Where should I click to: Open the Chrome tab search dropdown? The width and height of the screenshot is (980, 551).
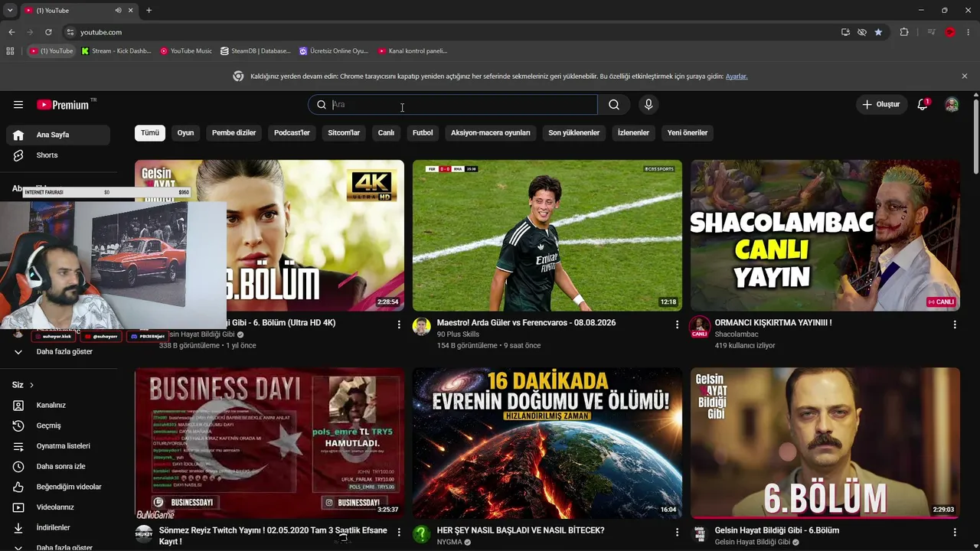click(x=10, y=11)
